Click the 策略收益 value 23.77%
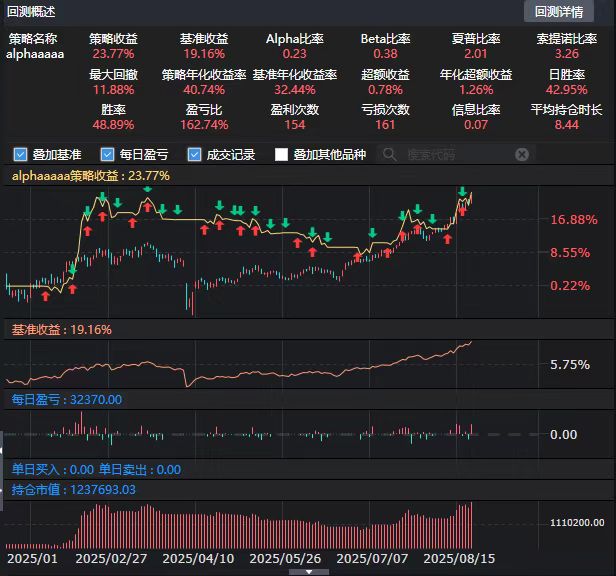 114,54
